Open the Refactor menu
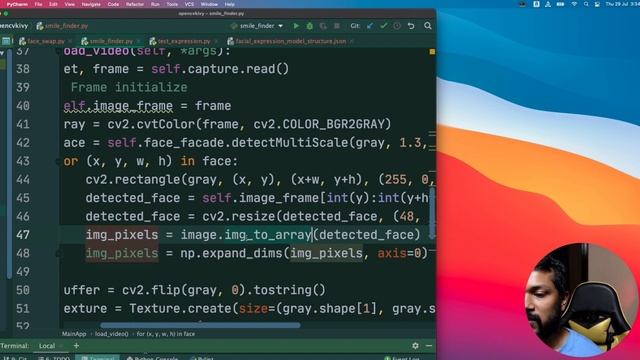Image resolution: width=640 pixels, height=360 pixels. click(x=135, y=4)
